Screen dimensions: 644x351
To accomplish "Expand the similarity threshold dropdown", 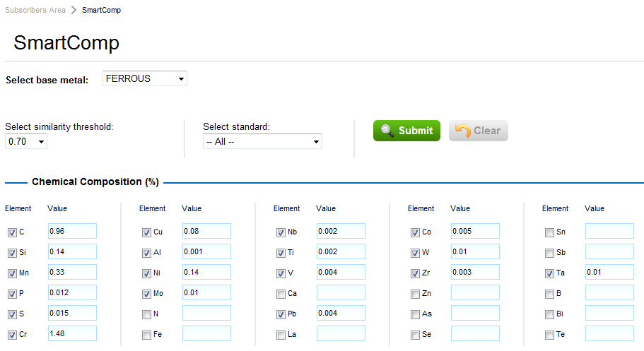I will (26, 142).
